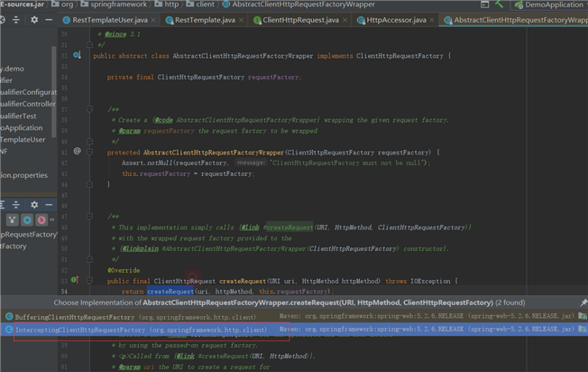Close the RestTemplateUser.java tab
This screenshot has height=372, width=588.
153,20
